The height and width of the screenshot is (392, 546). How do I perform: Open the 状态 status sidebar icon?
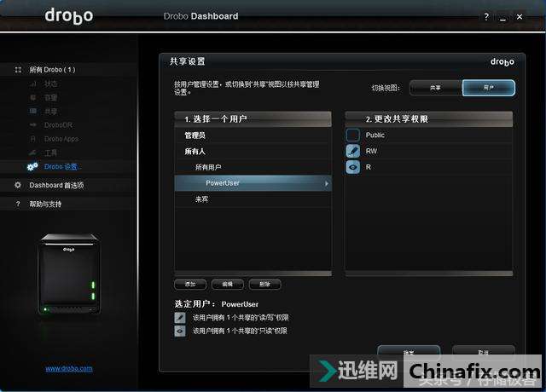click(x=33, y=84)
